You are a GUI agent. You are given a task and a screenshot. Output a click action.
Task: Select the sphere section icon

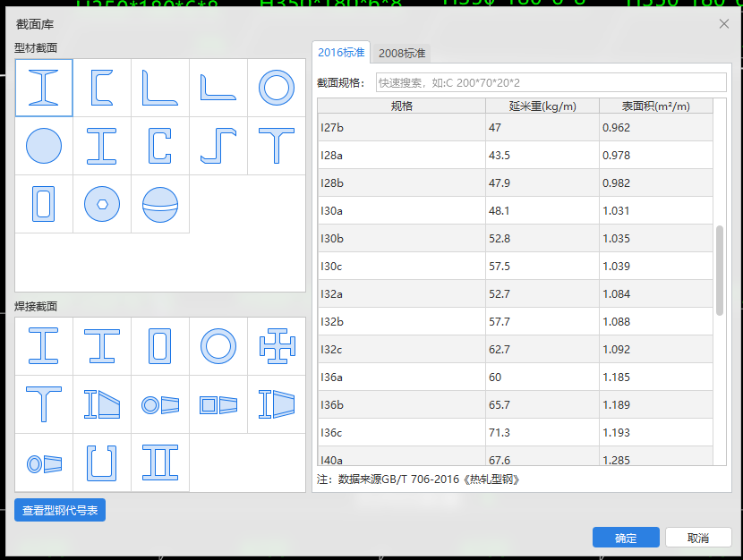tap(160, 204)
